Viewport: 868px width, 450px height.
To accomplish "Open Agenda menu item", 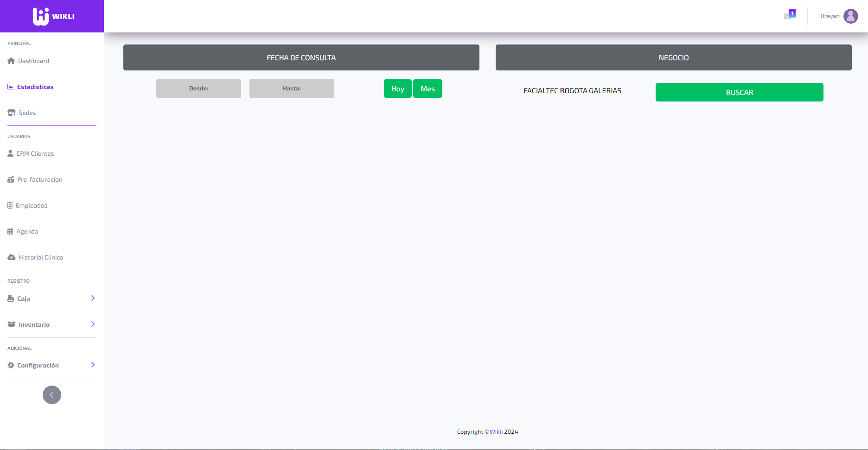I will pos(27,231).
